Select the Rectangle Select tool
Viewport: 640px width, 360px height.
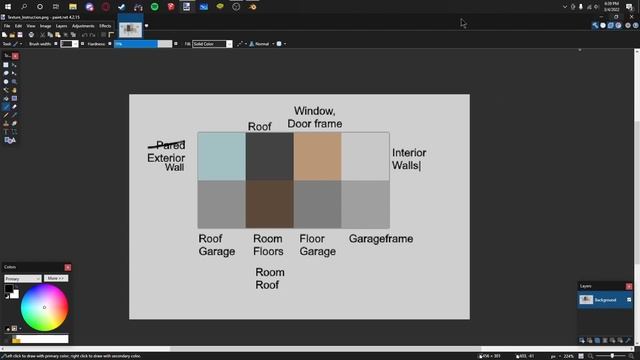pos(6,65)
